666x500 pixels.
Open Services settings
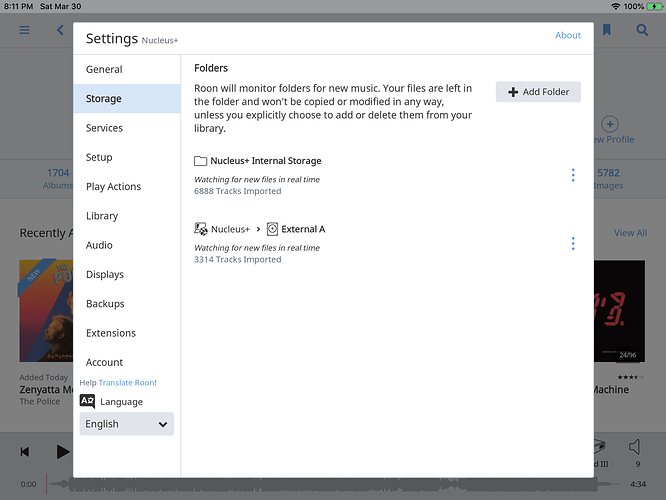point(127,128)
